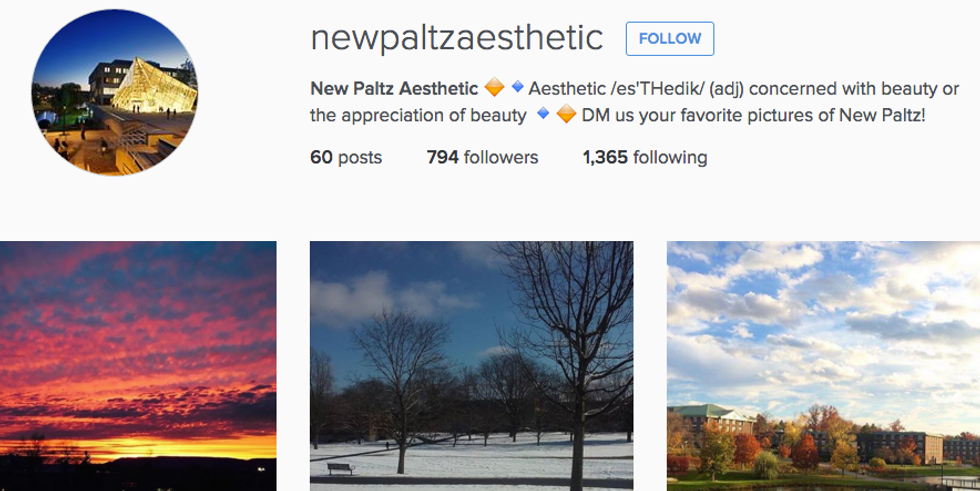Open the autumn campus lake photo
The width and height of the screenshot is (980, 491).
point(823,366)
